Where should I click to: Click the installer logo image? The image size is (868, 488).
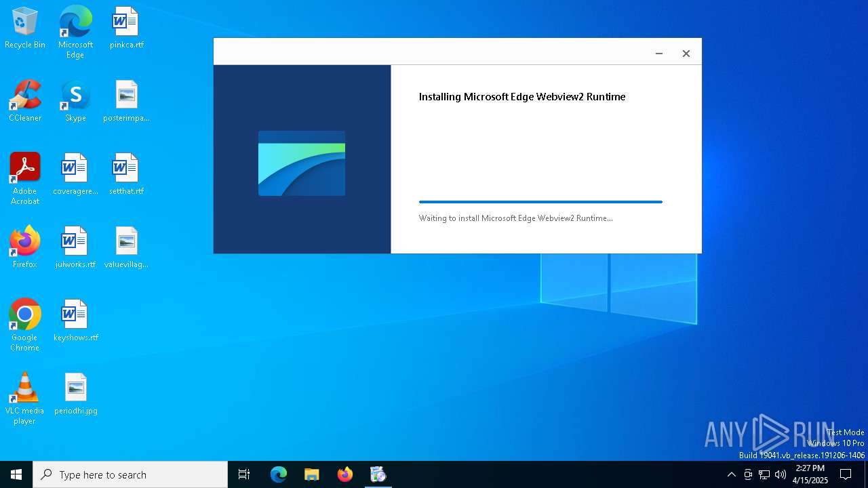[302, 163]
